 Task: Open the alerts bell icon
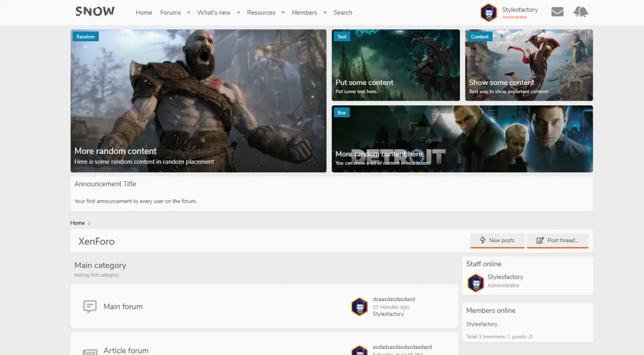(x=581, y=12)
